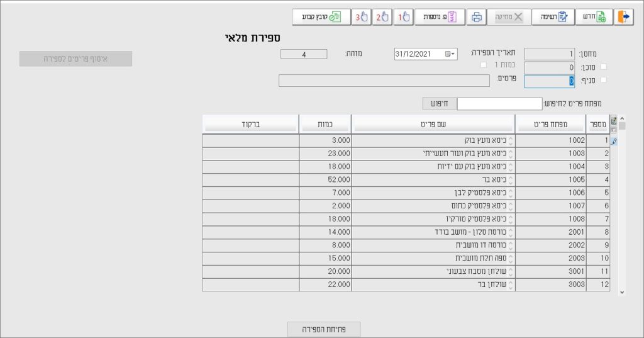
Task: Click the סניף branch number field
Action: click(549, 81)
